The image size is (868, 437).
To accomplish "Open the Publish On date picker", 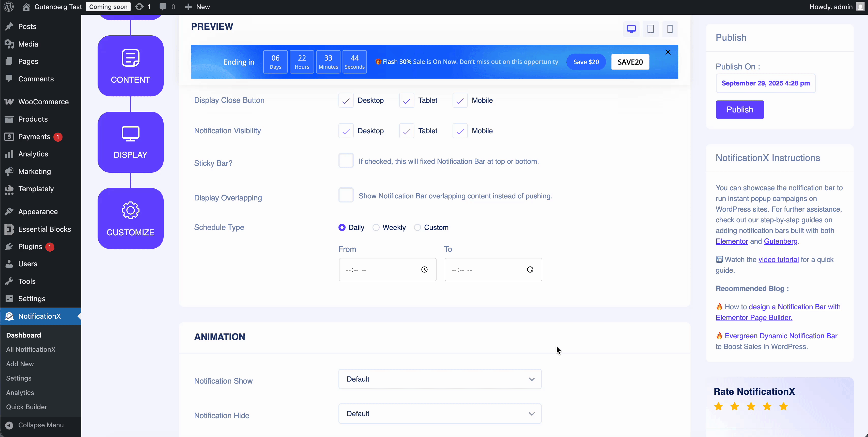I will coord(765,83).
